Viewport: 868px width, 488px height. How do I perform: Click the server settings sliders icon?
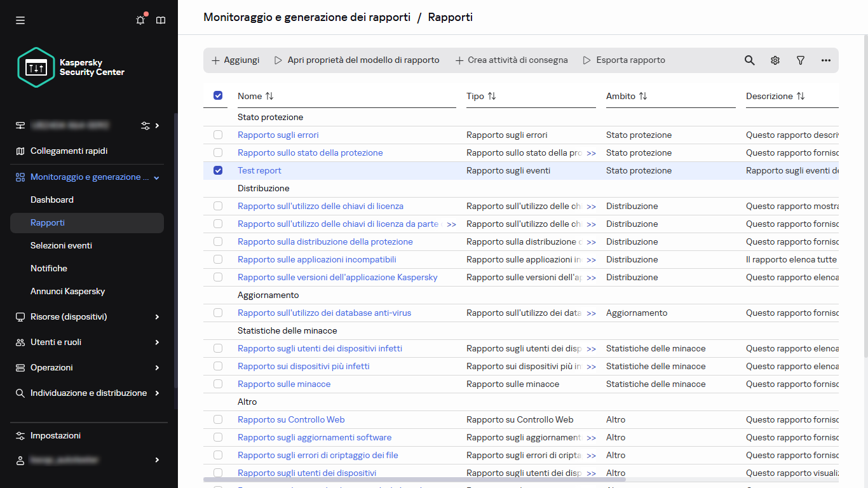point(146,126)
